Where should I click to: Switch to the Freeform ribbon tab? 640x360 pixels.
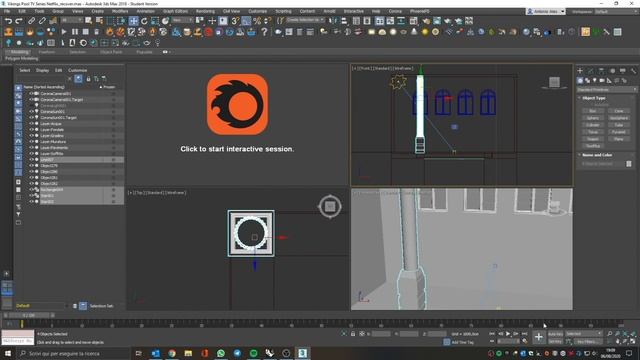pos(47,52)
